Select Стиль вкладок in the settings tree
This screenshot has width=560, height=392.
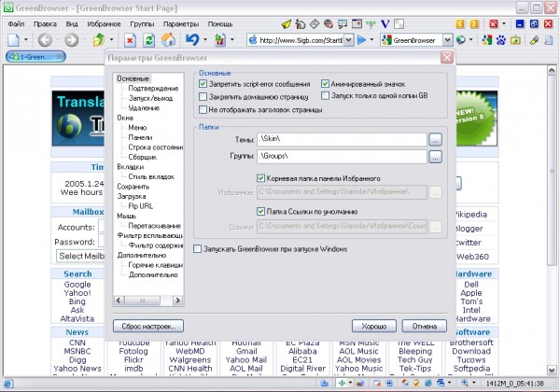point(151,176)
